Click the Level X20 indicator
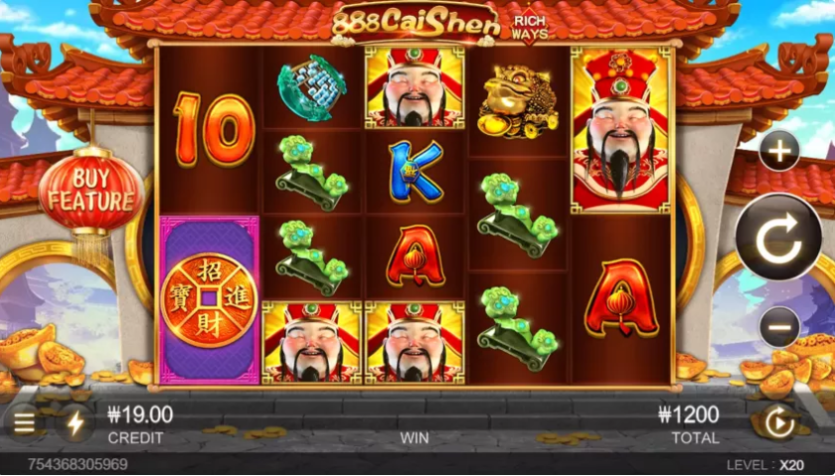This screenshot has height=476, width=835. coord(765,465)
